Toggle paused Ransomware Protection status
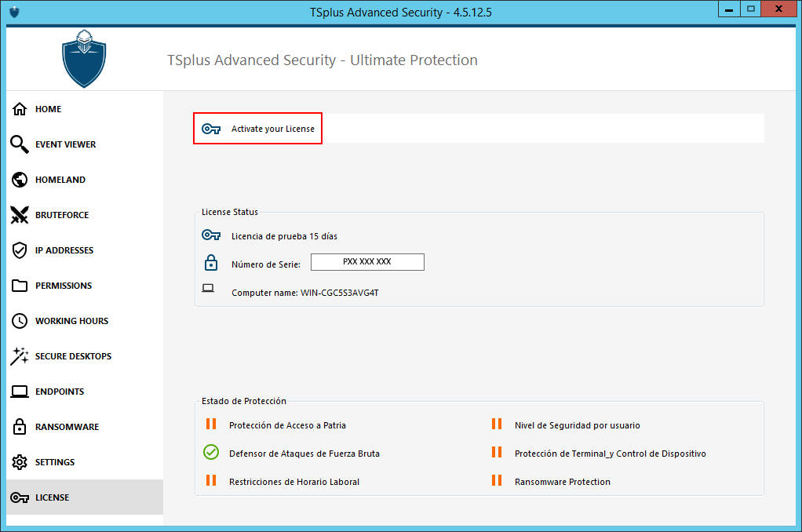 pos(497,481)
